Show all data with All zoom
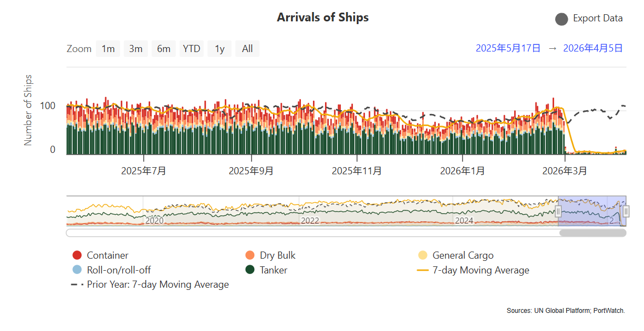The width and height of the screenshot is (644, 331). pos(247,49)
